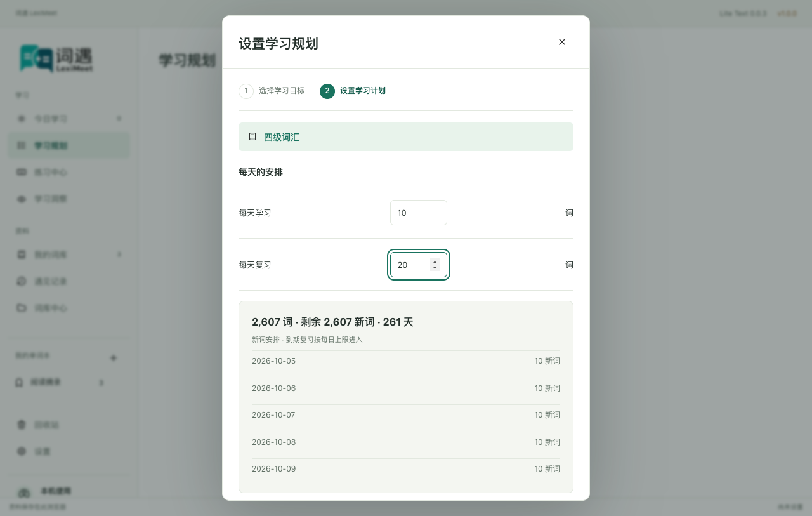Viewport: 812px width, 516px height.
Task: Click the 2026-10-05 schedule row
Action: pos(406,361)
